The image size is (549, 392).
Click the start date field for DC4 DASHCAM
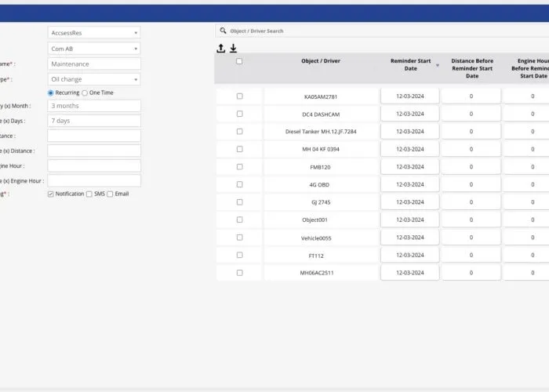409,114
